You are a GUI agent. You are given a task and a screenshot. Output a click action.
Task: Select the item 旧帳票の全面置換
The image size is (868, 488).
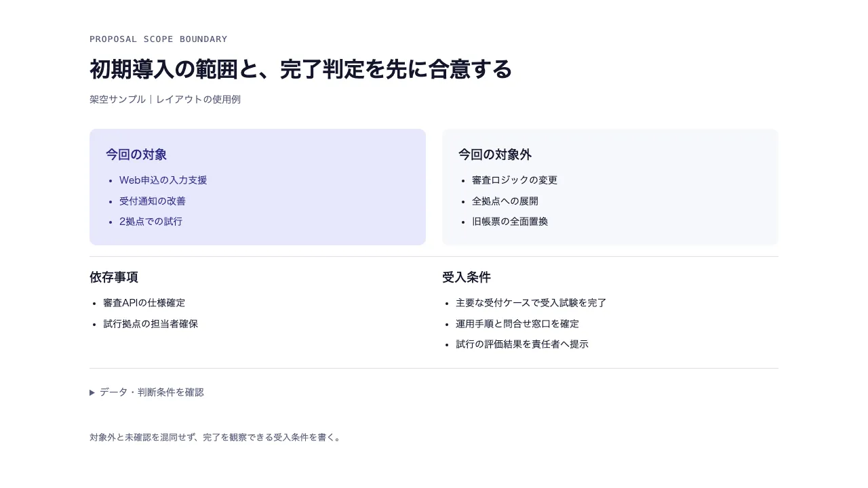click(510, 222)
